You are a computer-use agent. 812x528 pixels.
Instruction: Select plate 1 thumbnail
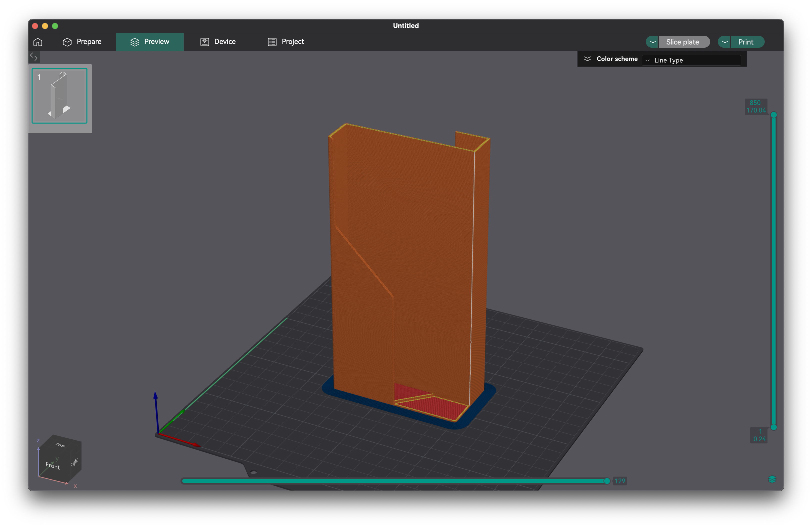click(x=60, y=95)
